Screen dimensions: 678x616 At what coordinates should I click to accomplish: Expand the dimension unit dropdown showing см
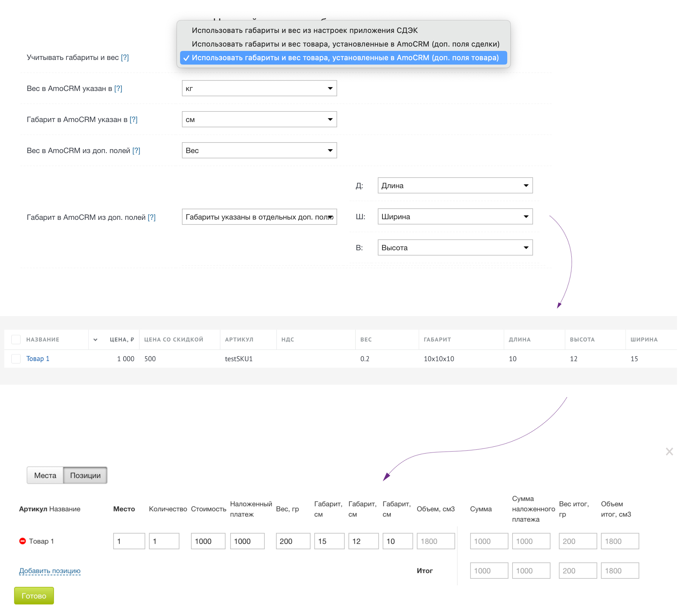[259, 120]
